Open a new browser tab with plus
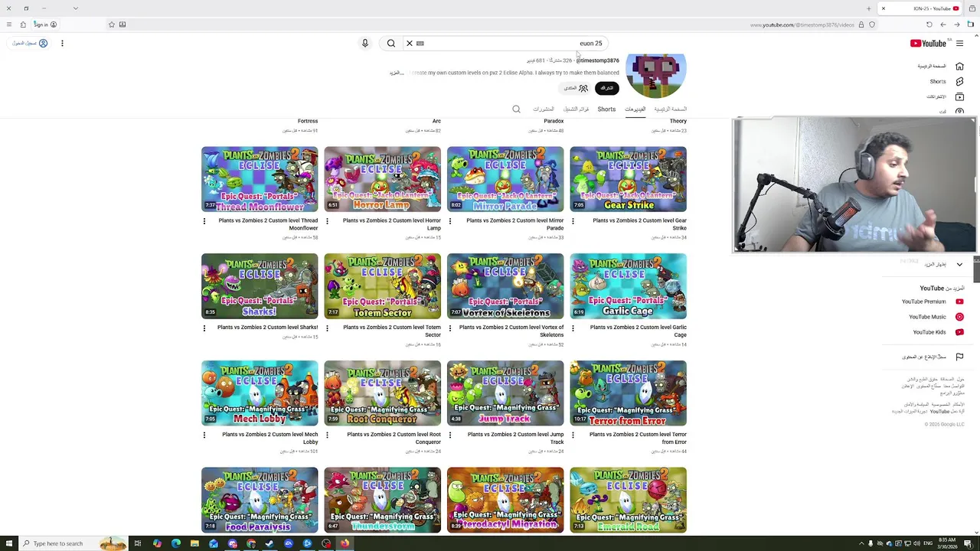980x551 pixels. pyautogui.click(x=868, y=8)
